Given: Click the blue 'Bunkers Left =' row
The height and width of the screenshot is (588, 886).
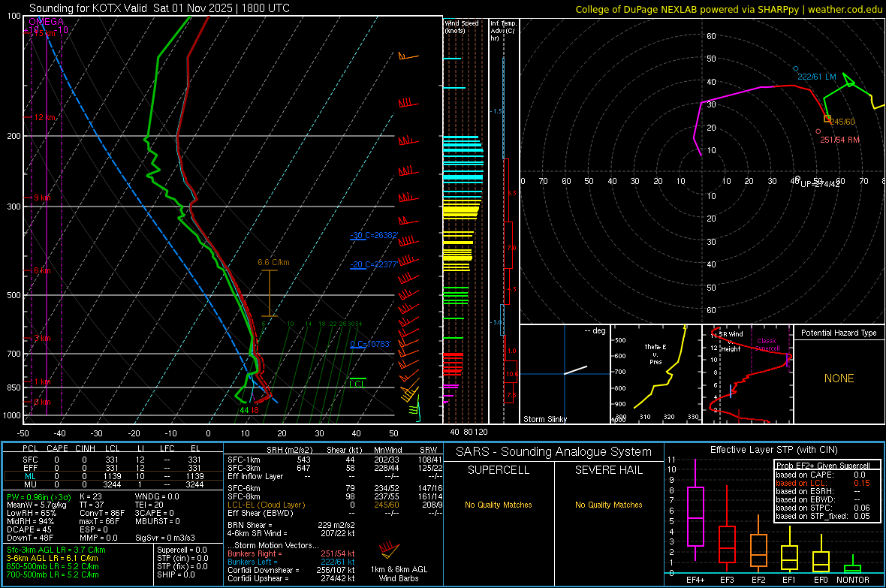Looking at the screenshot, I should point(291,562).
